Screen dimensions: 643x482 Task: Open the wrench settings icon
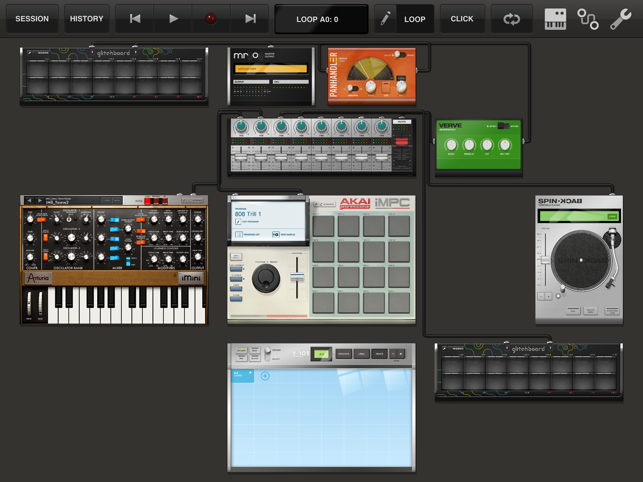(x=620, y=19)
